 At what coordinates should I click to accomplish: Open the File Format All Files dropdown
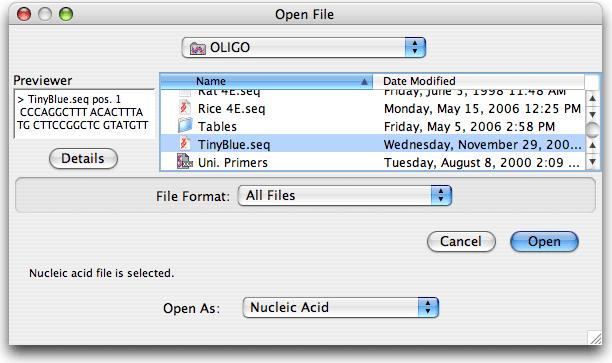pos(344,195)
